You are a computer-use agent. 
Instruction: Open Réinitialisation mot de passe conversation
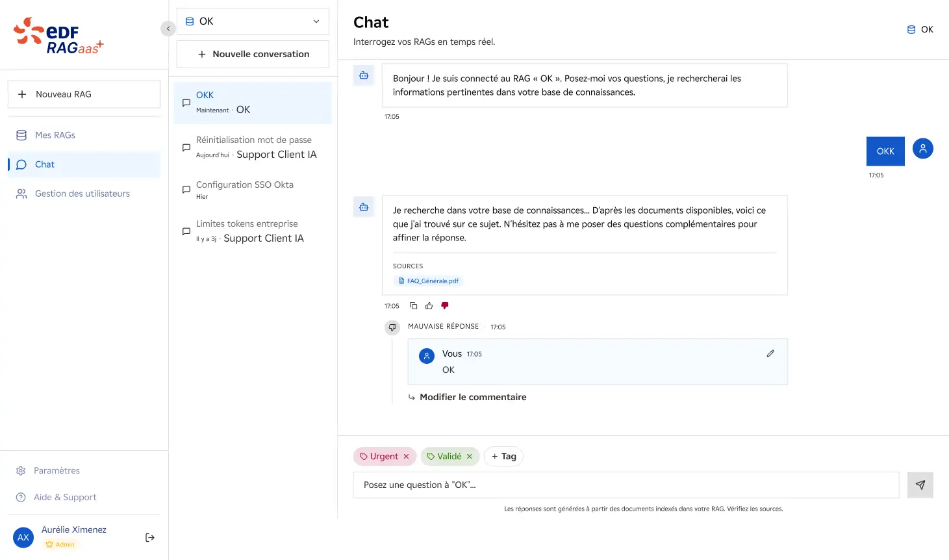point(253,147)
